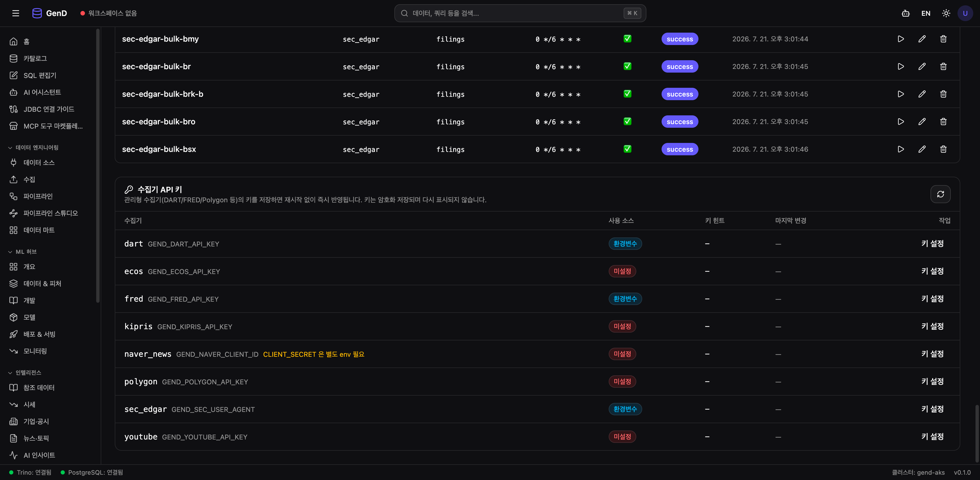Edit the sec-edgar-bulk-bsx job
Viewport: 980px width, 480px height.
[x=922, y=149]
